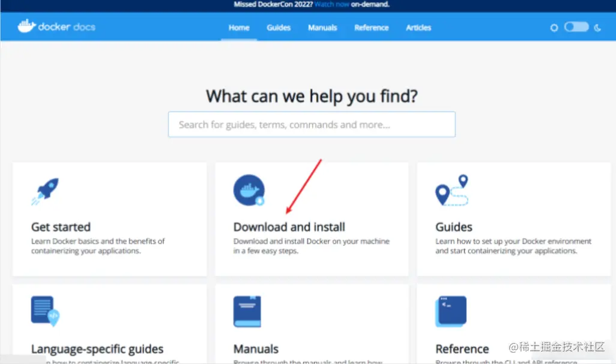Follow the Watch now DockerCon link
This screenshot has width=616, height=364.
click(x=331, y=4)
